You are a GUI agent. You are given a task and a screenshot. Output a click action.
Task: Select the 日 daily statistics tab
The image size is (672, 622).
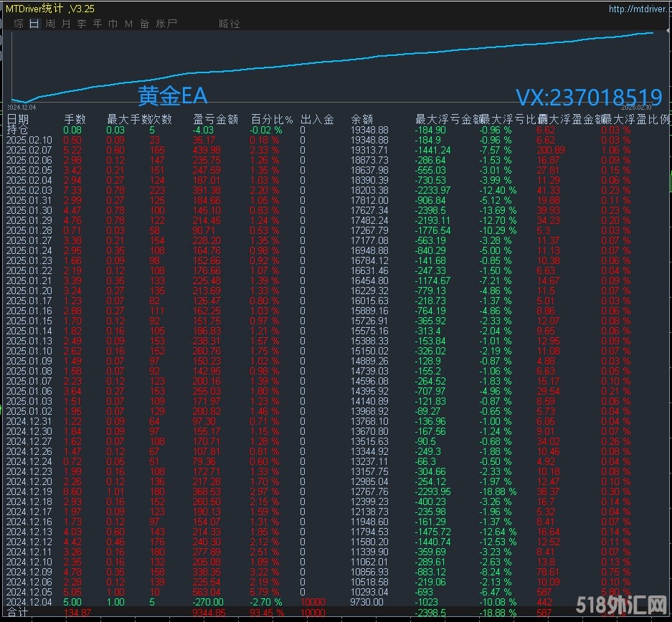[34, 24]
